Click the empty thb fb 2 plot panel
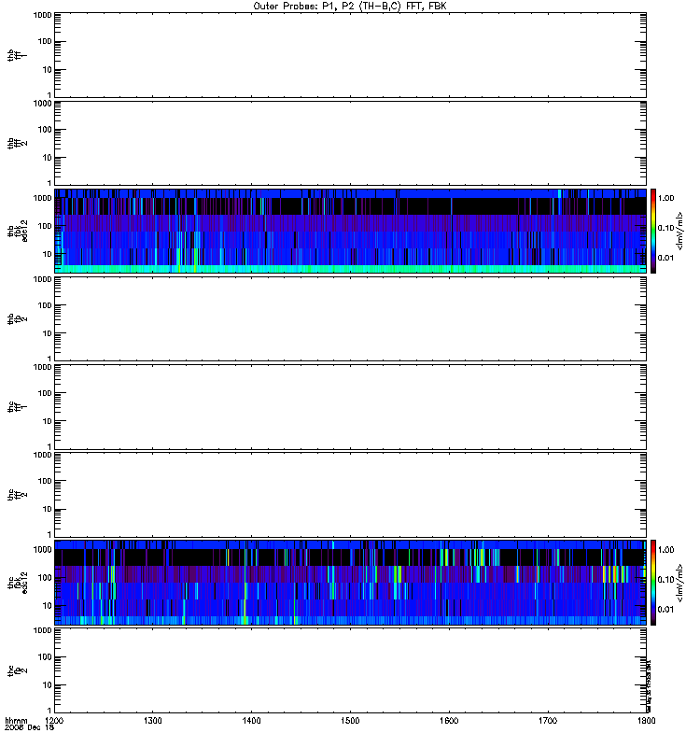The image size is (700, 747). pos(350,318)
